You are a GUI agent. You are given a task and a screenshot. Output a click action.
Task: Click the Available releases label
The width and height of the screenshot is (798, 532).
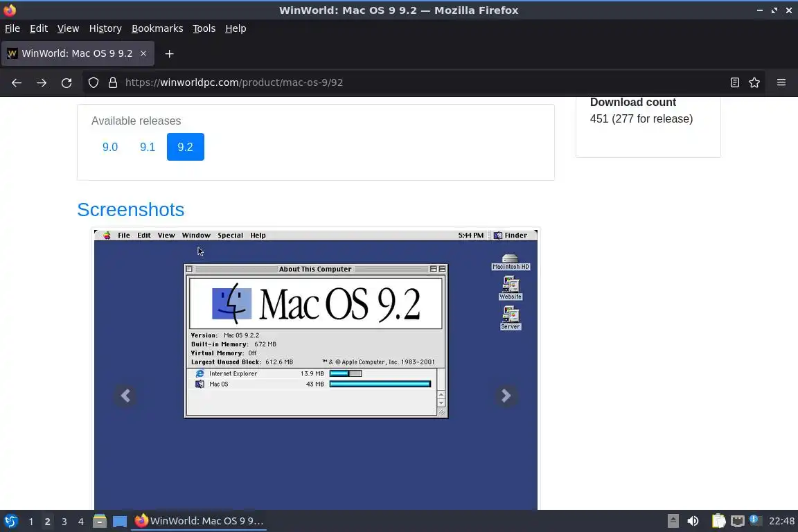point(136,121)
